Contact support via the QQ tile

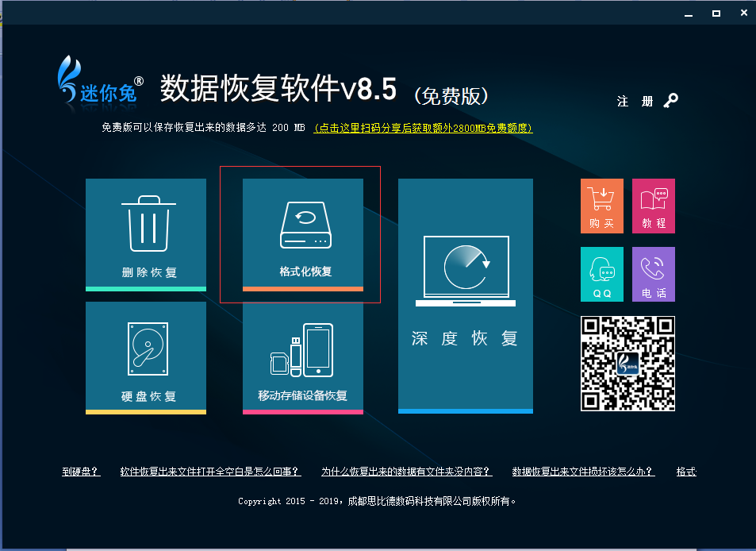(x=602, y=274)
